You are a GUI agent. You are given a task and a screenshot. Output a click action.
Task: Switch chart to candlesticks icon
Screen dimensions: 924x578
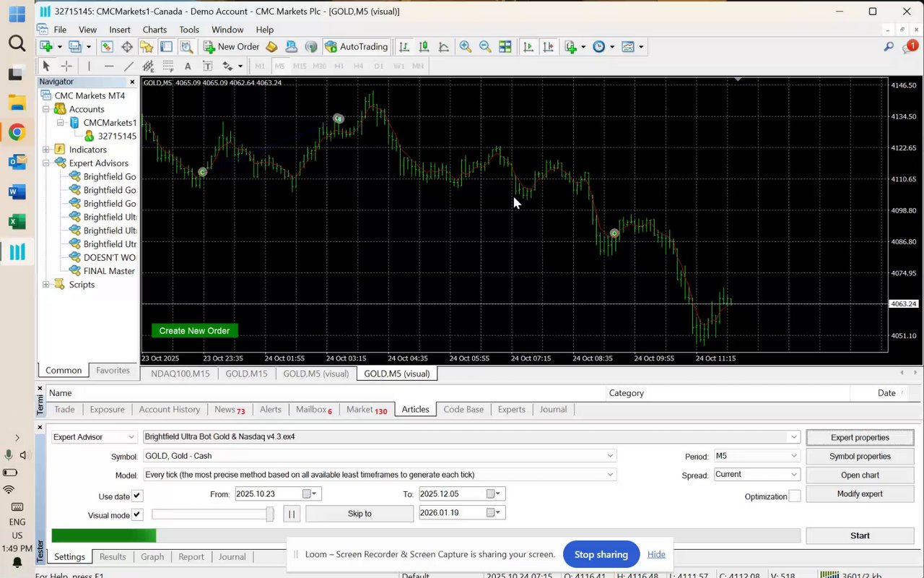tap(424, 46)
